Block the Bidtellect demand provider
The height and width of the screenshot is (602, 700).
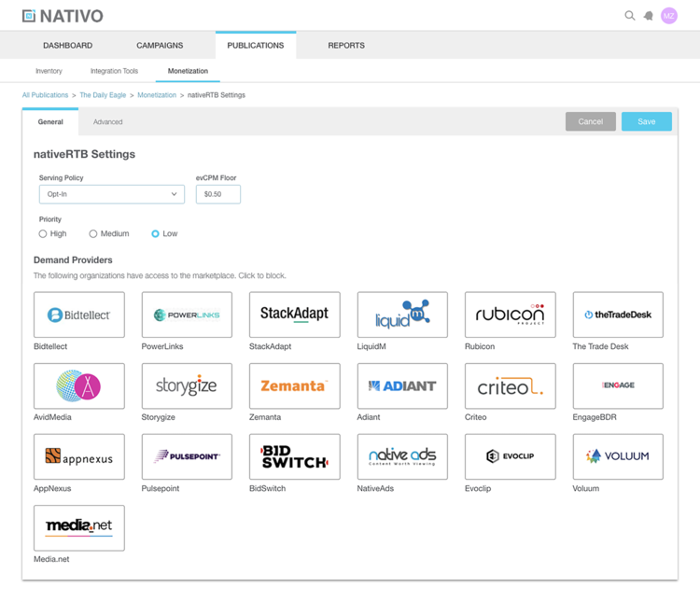tap(79, 315)
